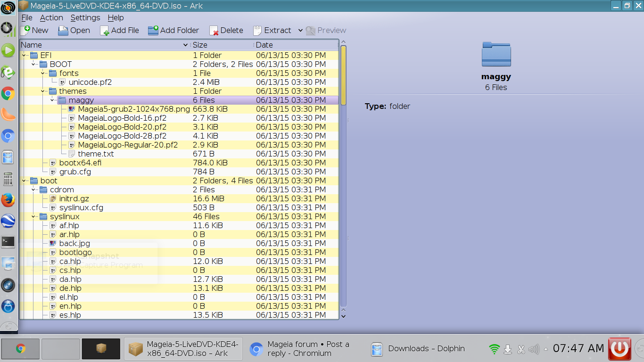
Task: Open the Action menu
Action: pos(51,17)
